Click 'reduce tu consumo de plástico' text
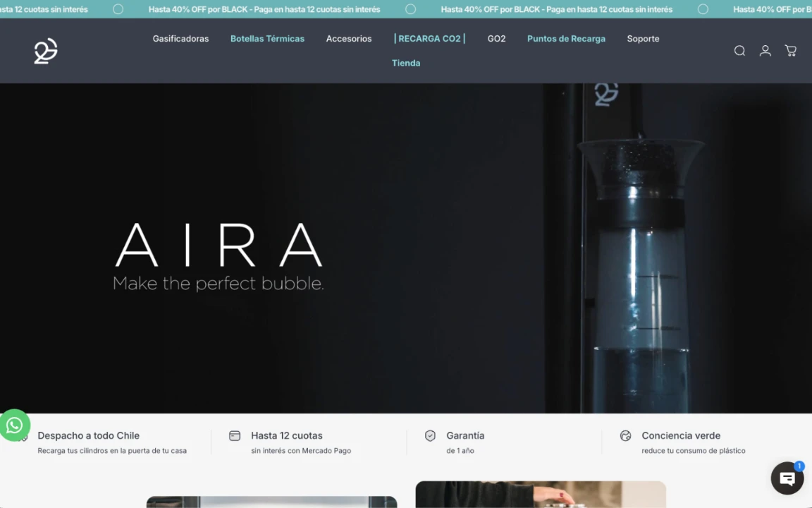Image resolution: width=812 pixels, height=508 pixels. click(x=694, y=451)
